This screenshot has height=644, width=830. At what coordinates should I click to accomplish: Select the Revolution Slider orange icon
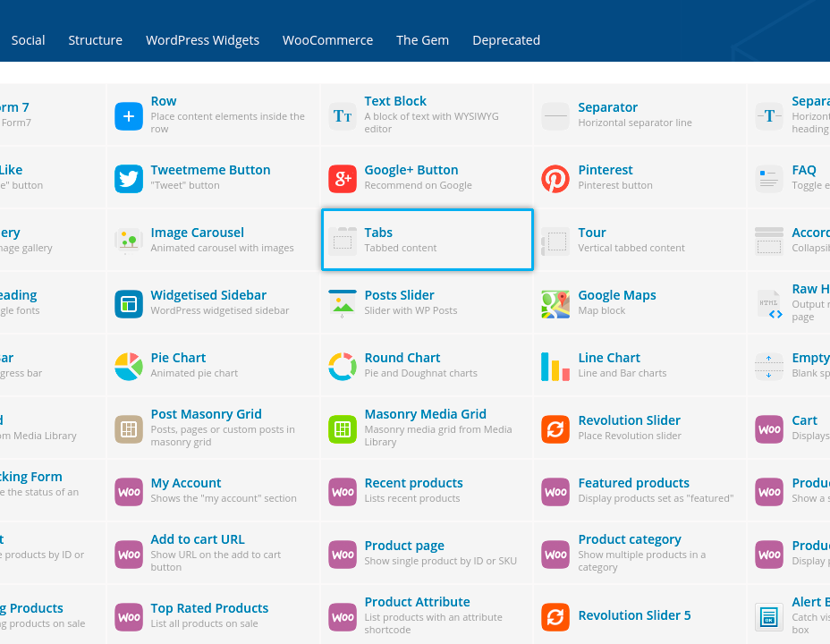tap(555, 429)
